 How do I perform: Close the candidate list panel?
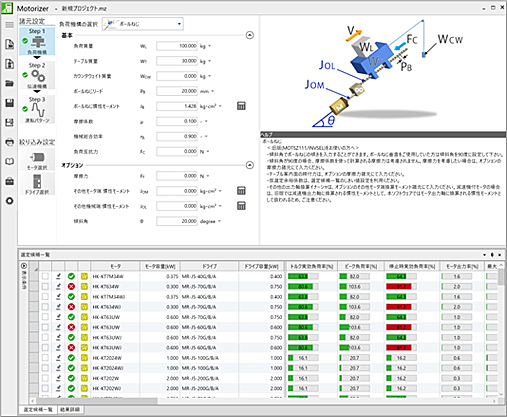click(x=499, y=255)
